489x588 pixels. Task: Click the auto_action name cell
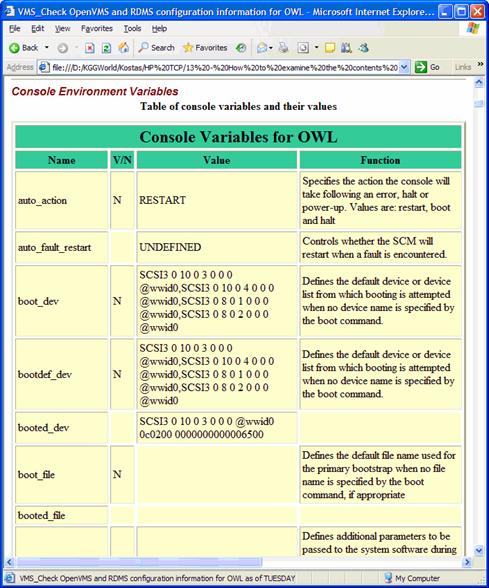pos(62,200)
